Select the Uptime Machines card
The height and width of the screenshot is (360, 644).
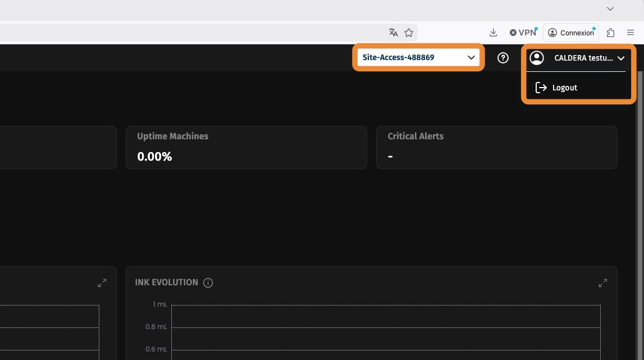click(246, 148)
